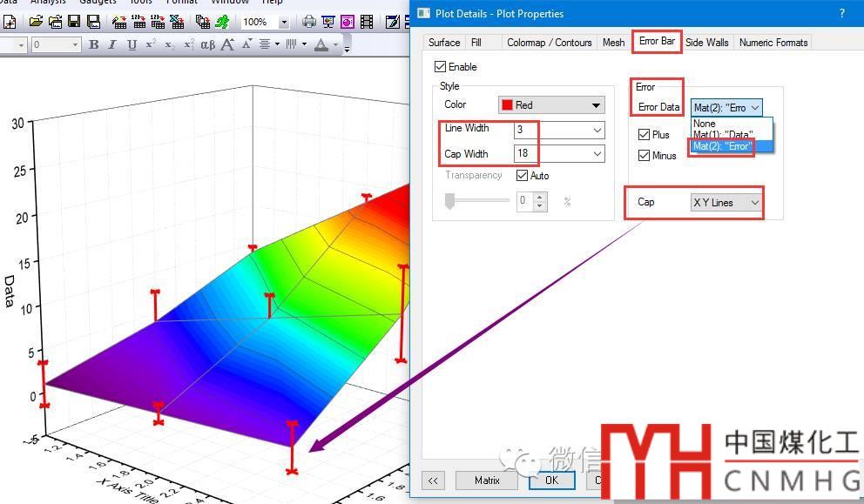Toggle Bold text formatting
This screenshot has width=864, height=504.
[94, 44]
